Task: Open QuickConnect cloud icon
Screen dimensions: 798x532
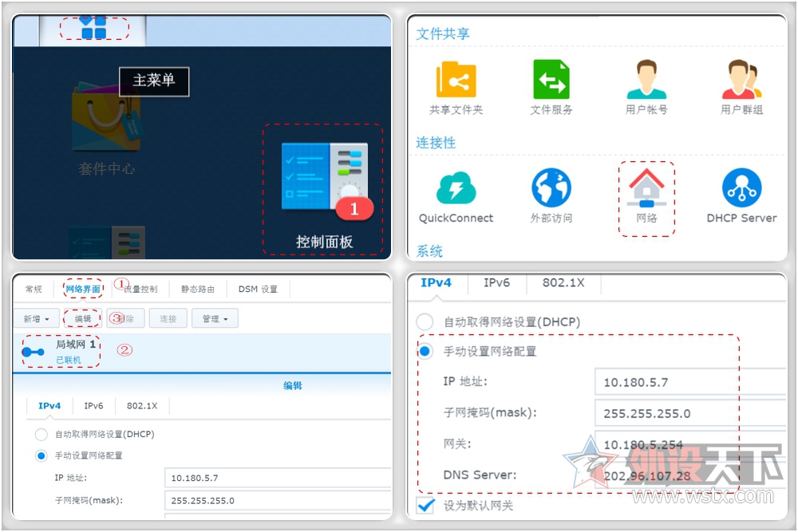Action: point(456,188)
